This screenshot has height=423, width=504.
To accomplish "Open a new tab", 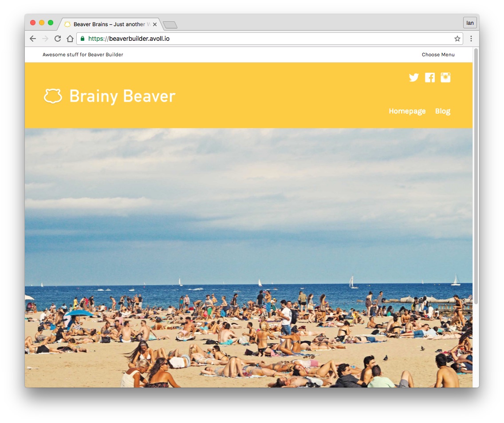I will 170,25.
